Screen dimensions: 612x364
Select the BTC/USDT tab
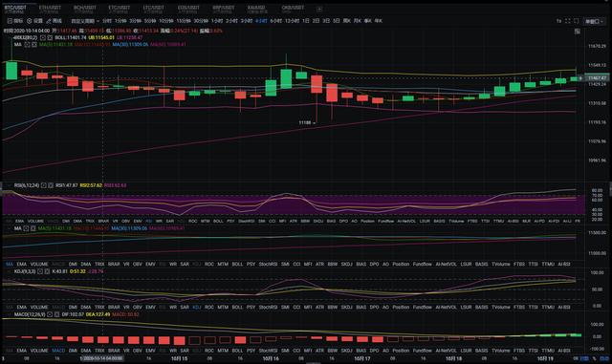pyautogui.click(x=15, y=9)
